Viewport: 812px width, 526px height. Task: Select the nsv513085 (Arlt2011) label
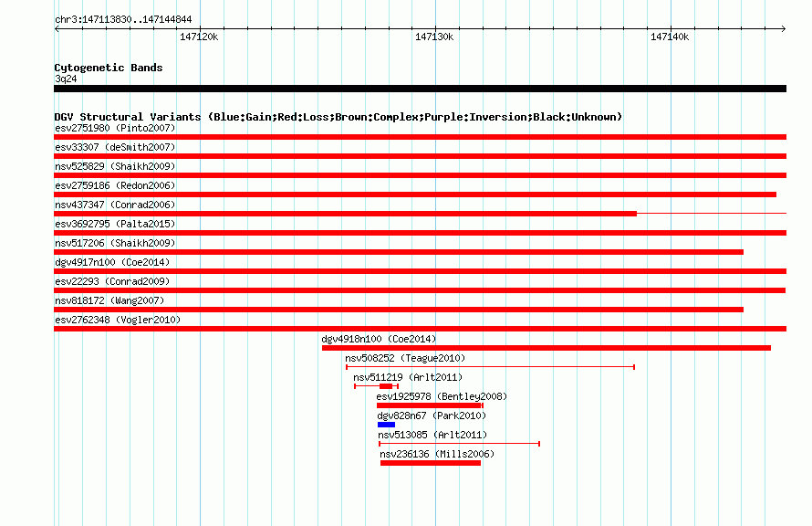coord(433,435)
